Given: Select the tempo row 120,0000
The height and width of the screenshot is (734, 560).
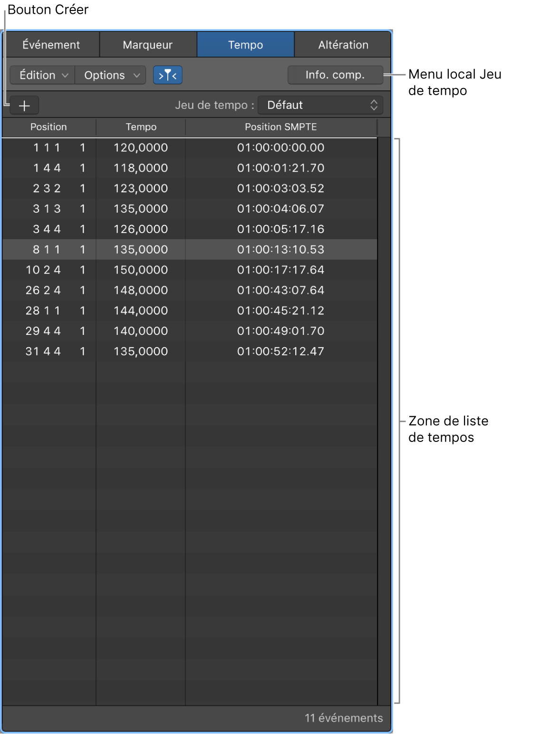Looking at the screenshot, I should click(x=140, y=147).
